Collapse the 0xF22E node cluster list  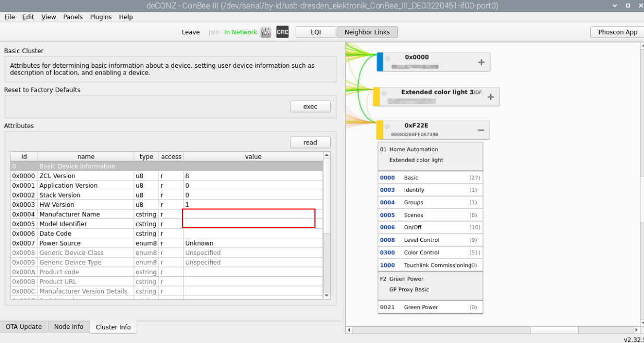[481, 130]
